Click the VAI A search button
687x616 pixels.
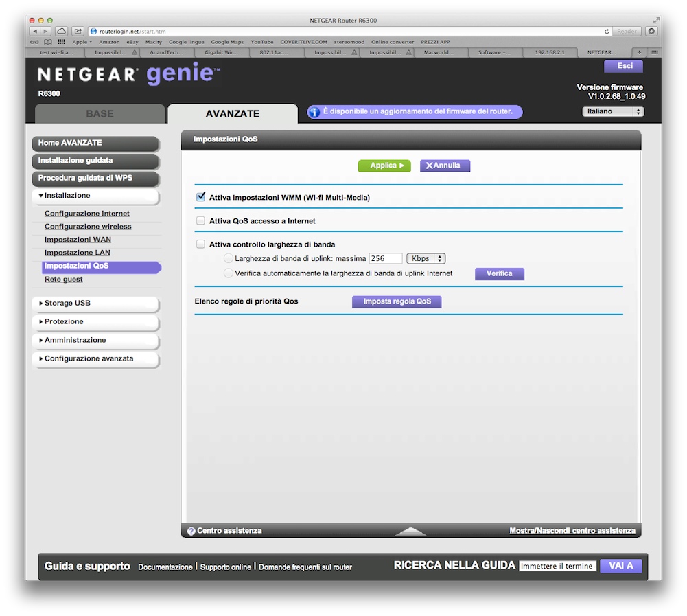click(621, 566)
